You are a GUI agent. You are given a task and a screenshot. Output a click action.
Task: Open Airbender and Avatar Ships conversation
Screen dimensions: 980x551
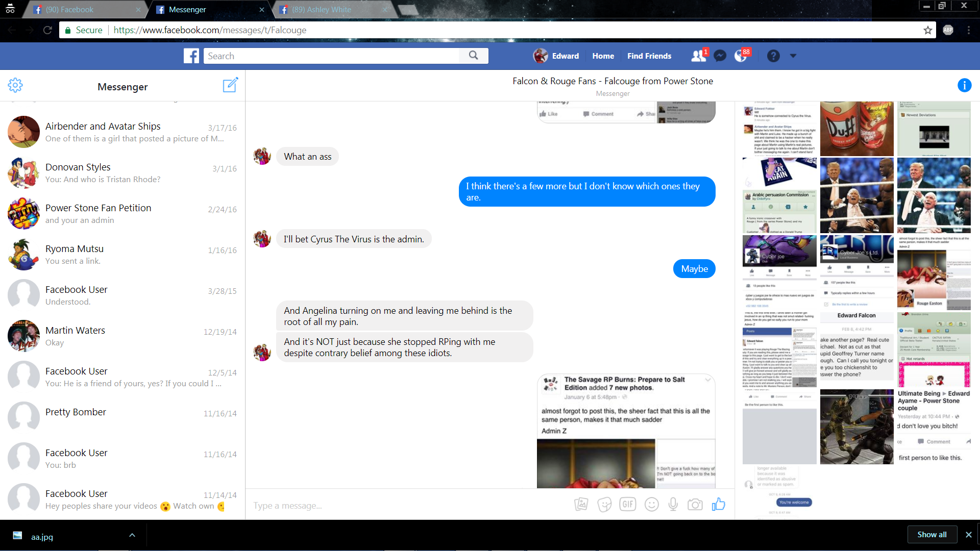(x=122, y=132)
